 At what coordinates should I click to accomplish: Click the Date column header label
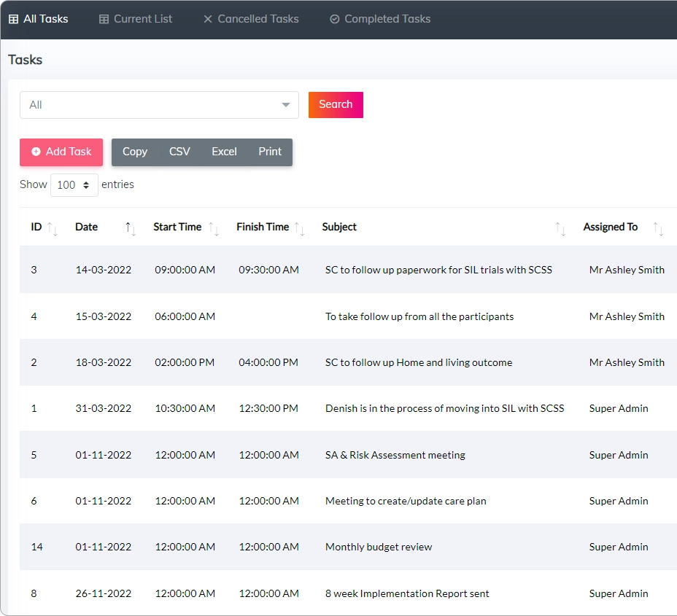(86, 227)
